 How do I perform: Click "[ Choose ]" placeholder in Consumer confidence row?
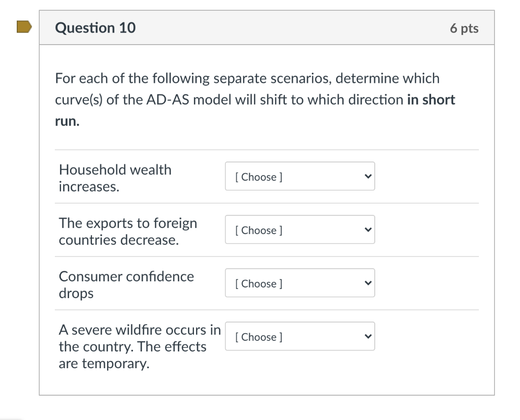[x=259, y=284]
